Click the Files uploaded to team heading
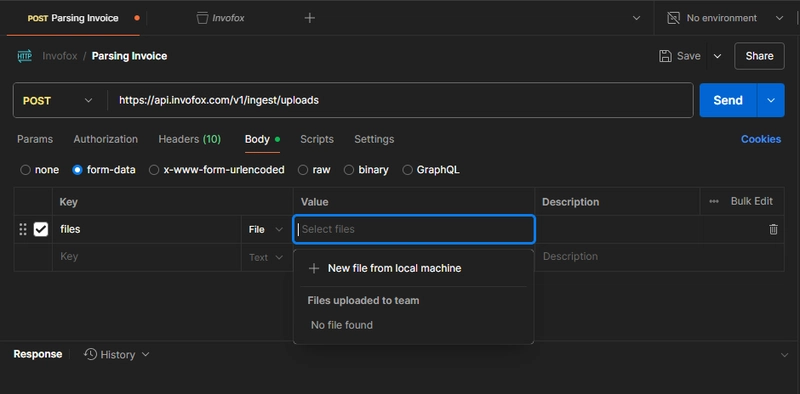The width and height of the screenshot is (800, 394). point(363,301)
